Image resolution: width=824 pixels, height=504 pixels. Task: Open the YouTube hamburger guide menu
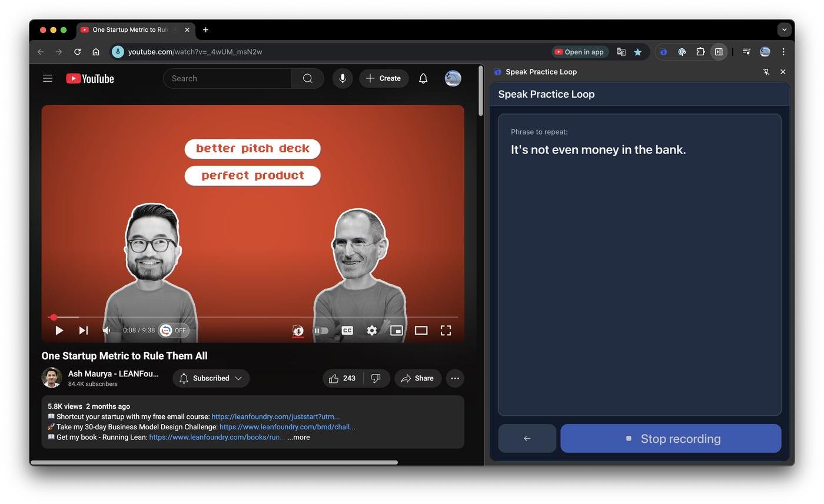[x=48, y=78]
